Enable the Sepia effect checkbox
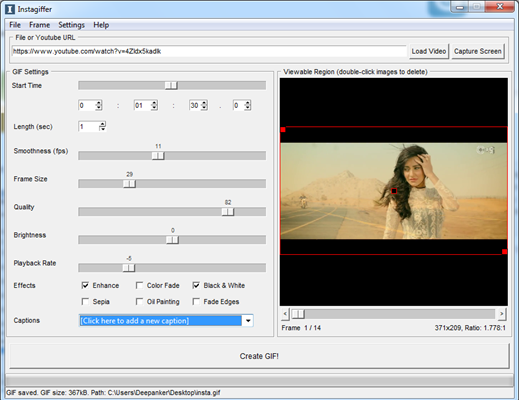 pyautogui.click(x=85, y=302)
